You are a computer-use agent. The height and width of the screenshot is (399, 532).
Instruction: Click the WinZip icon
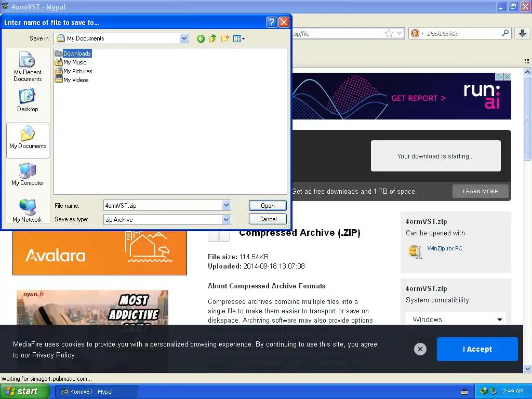(416, 251)
